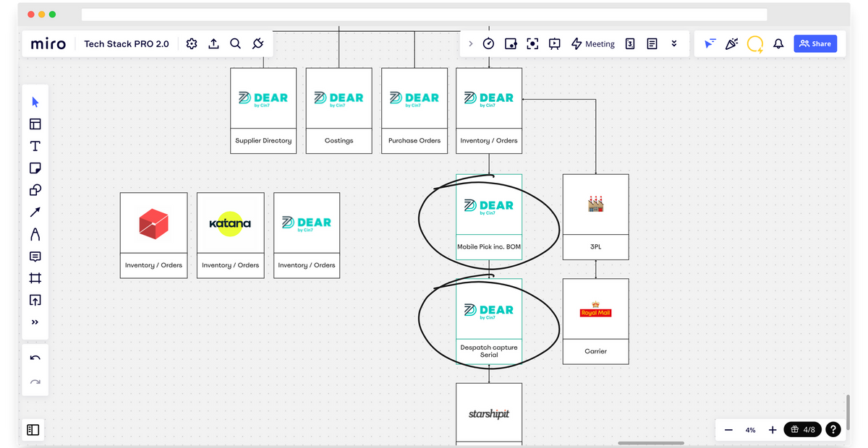
Task: Click the browser address bar
Action: [424, 14]
